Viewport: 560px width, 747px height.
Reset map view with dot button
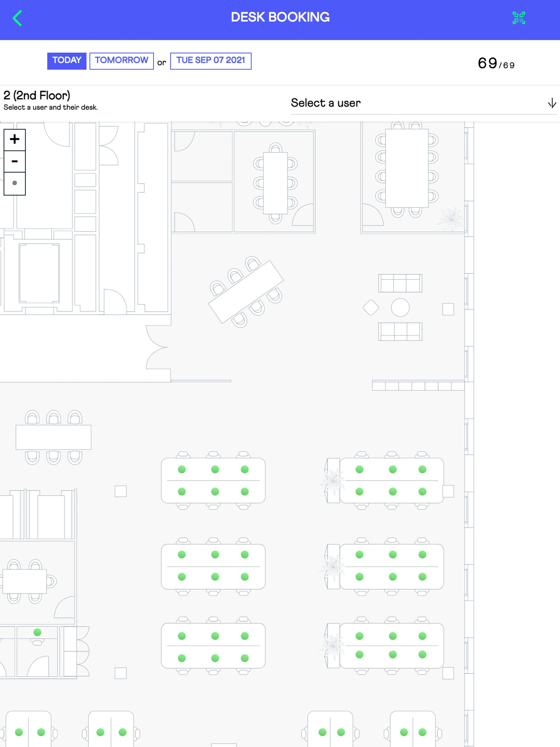pyautogui.click(x=14, y=183)
